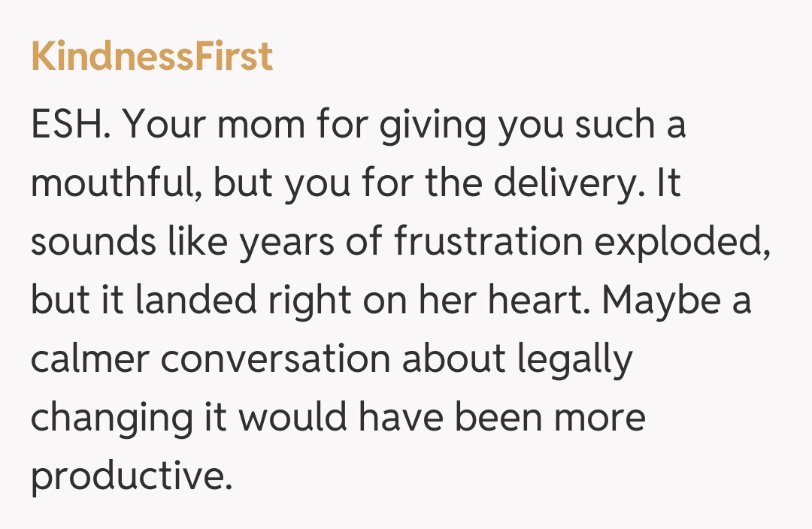812x529 pixels.
Task: Click the word "calmer" in the comment
Action: click(x=89, y=359)
